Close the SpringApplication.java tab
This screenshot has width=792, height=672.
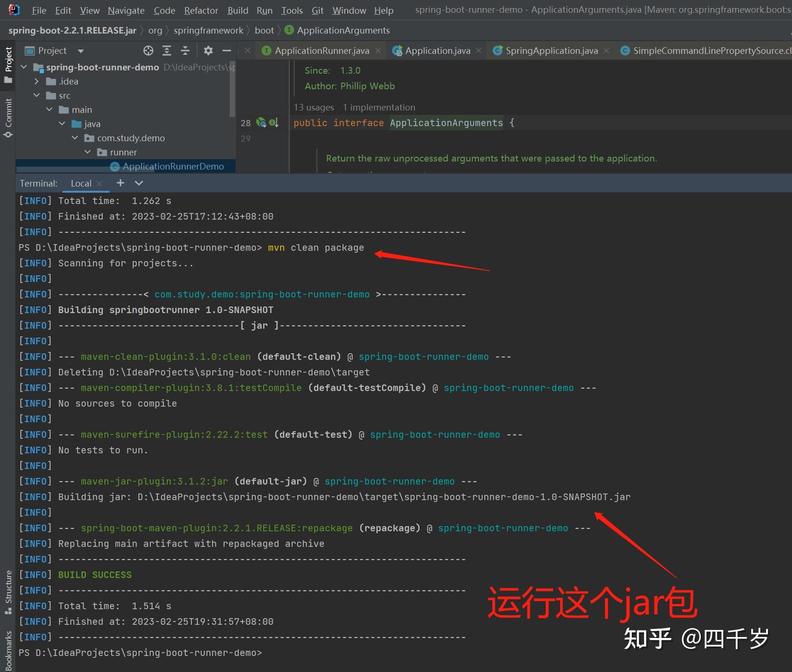click(x=606, y=51)
